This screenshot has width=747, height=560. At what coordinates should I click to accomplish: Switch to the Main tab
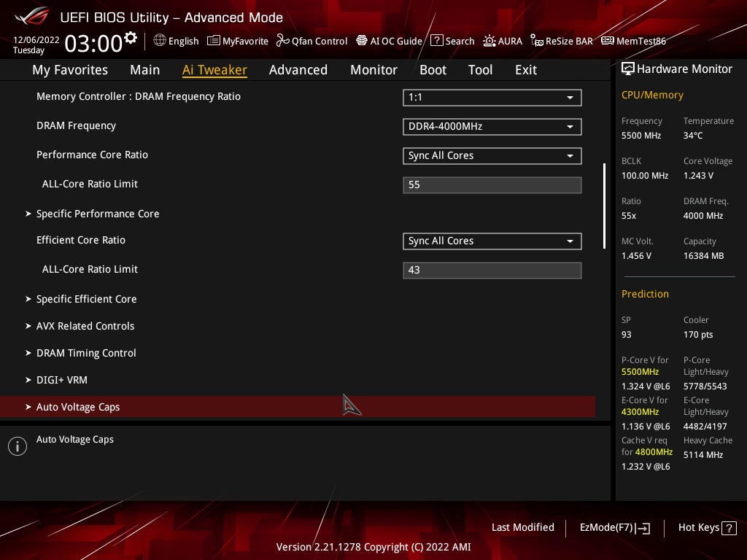tap(145, 70)
